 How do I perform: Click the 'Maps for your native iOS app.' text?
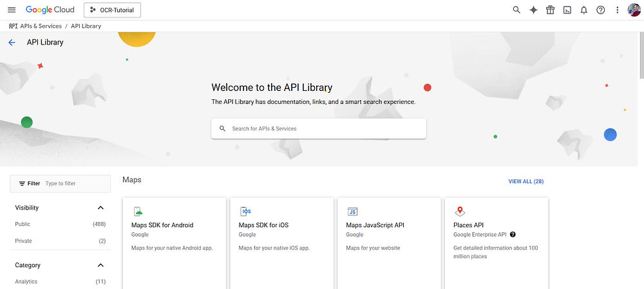(274, 248)
